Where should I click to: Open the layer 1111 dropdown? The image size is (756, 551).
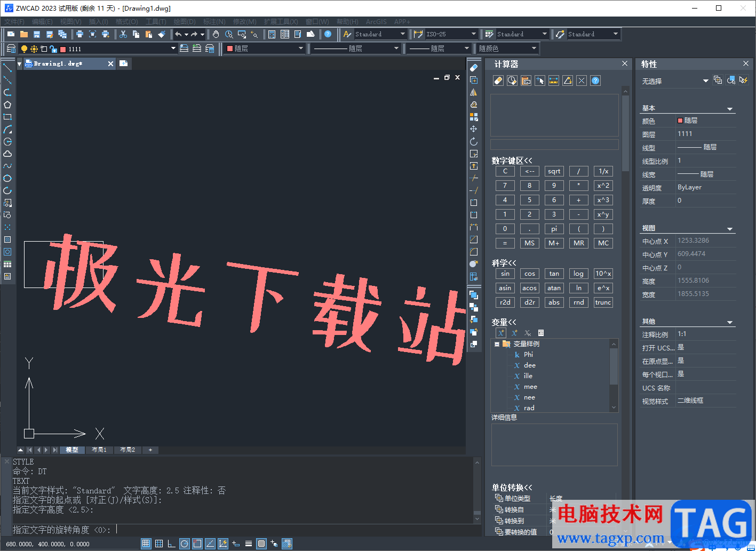pyautogui.click(x=173, y=49)
